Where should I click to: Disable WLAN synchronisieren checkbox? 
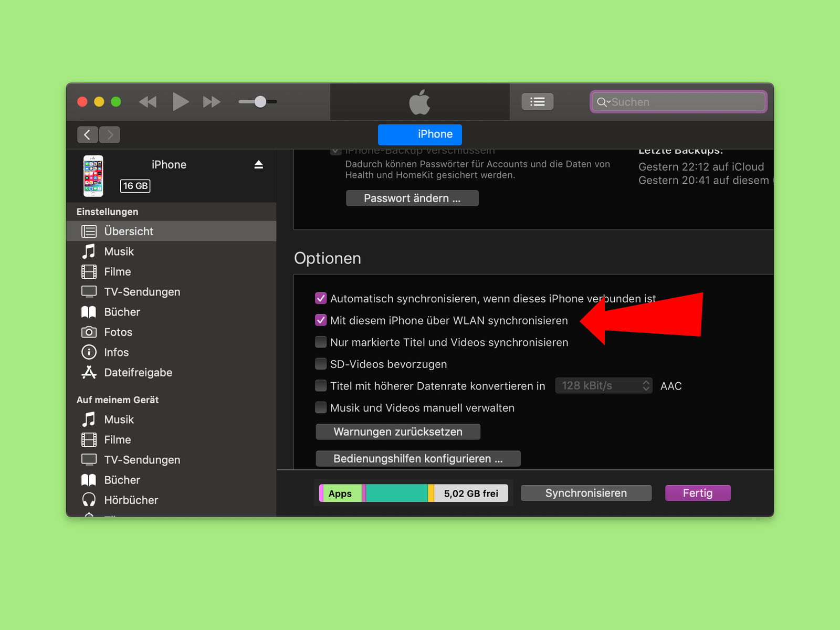pos(321,320)
